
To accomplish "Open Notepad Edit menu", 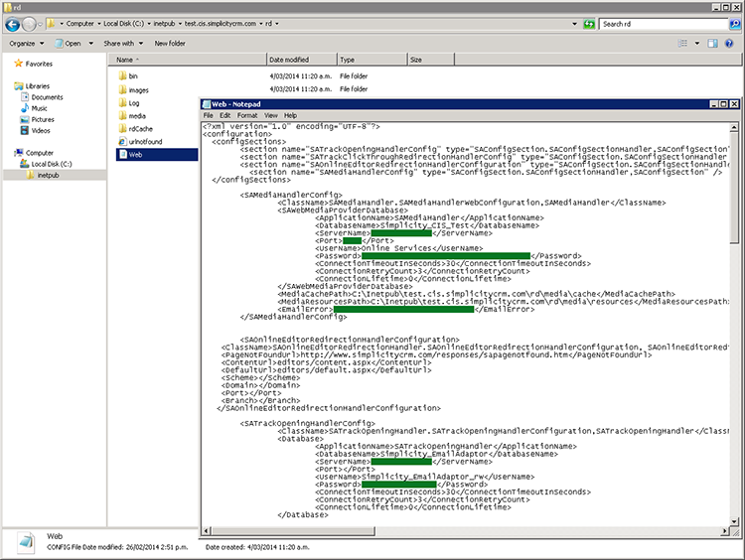I will (224, 115).
